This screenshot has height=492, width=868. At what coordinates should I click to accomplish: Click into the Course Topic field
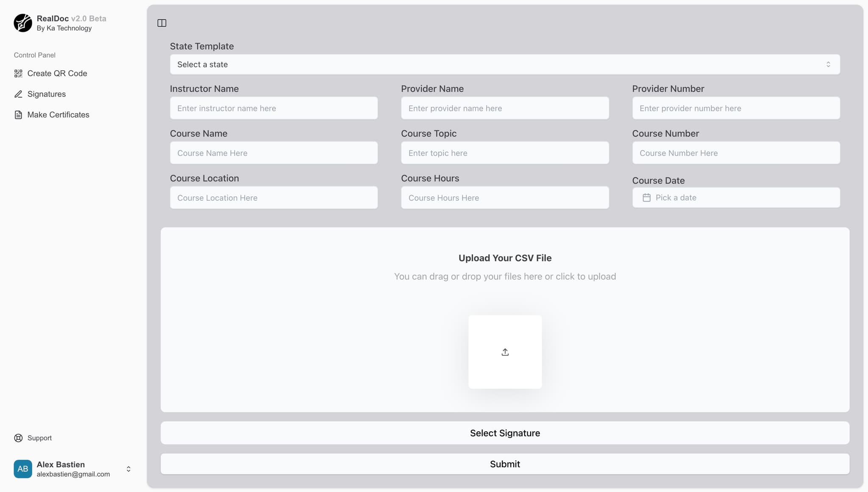504,153
